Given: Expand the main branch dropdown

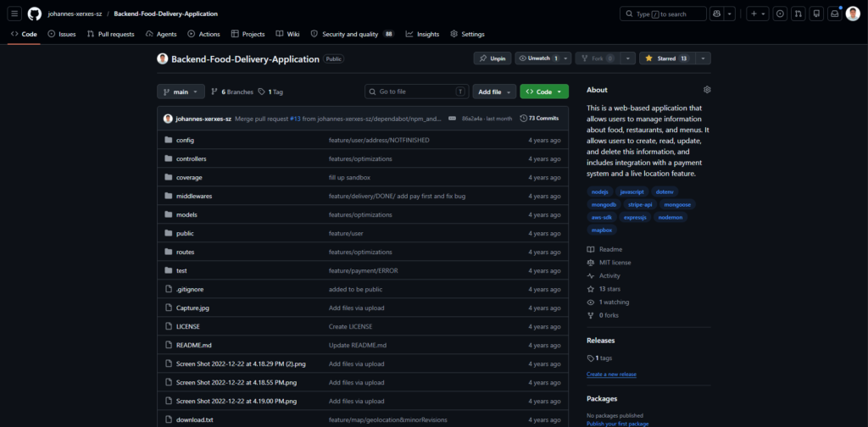Looking at the screenshot, I should click(x=181, y=91).
